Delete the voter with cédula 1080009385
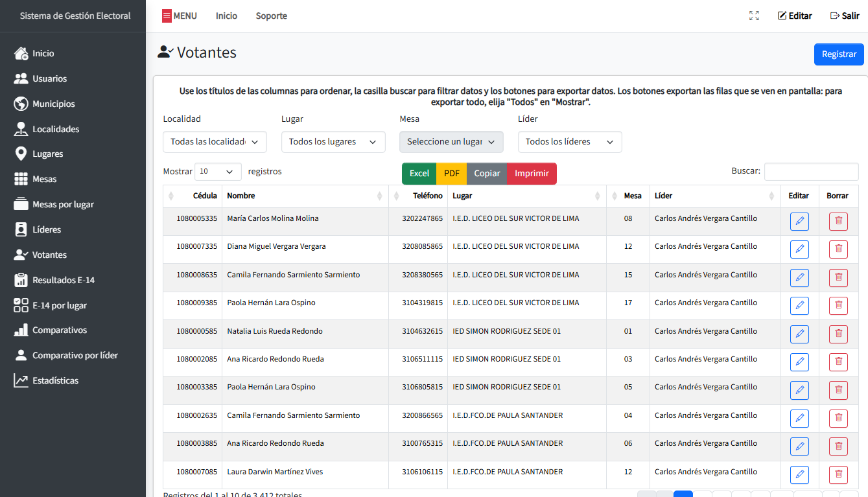 coord(838,306)
